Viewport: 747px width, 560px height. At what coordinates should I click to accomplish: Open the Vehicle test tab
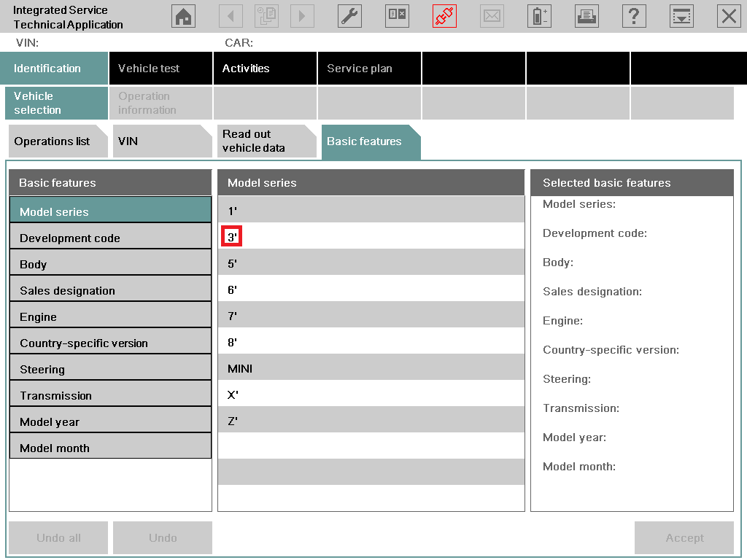[x=160, y=69]
